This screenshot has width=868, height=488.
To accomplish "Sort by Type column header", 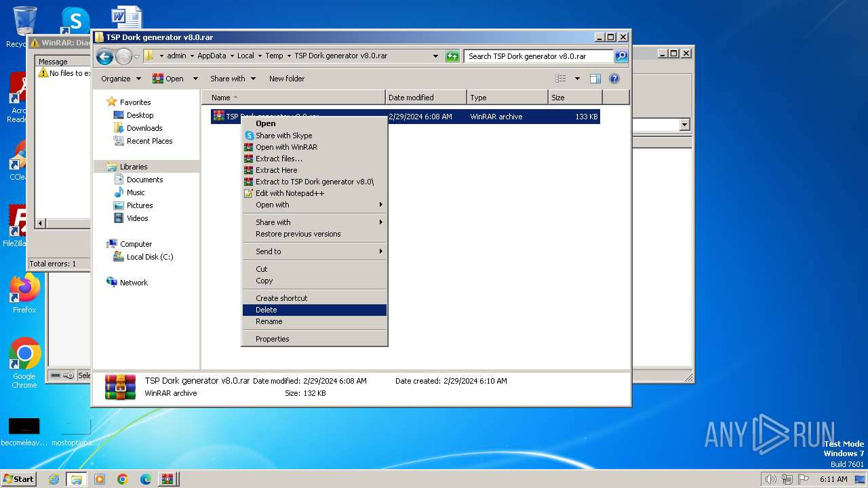I will [x=507, y=98].
